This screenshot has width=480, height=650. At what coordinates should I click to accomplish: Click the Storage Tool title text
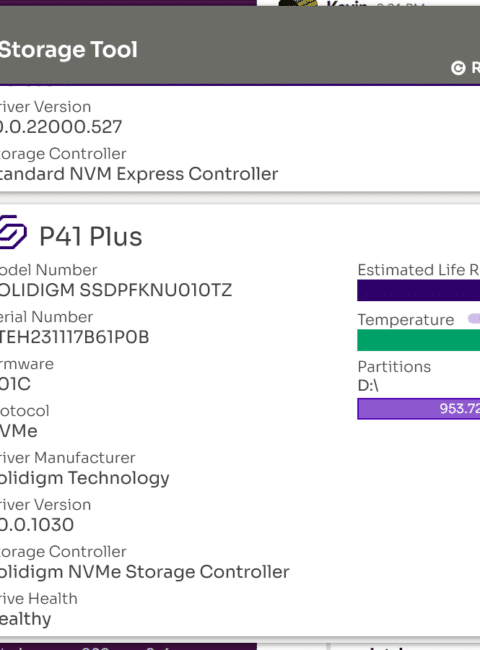68,50
